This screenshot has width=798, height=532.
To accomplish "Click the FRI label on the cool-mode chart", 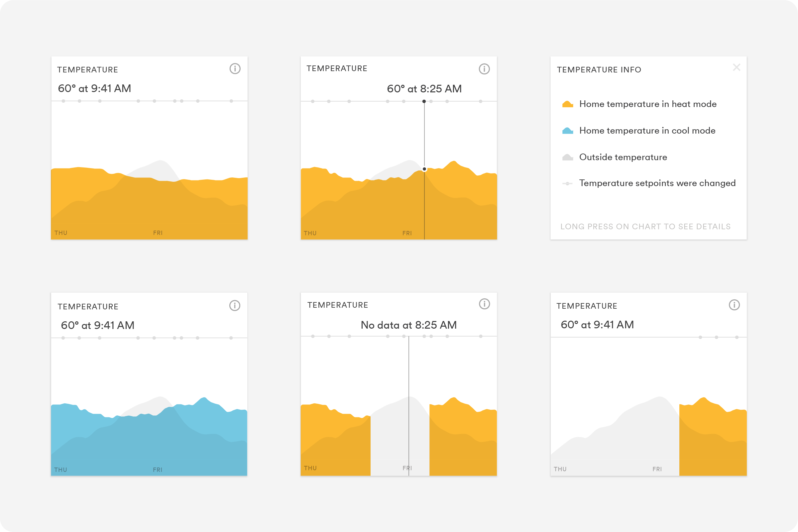I will (158, 469).
